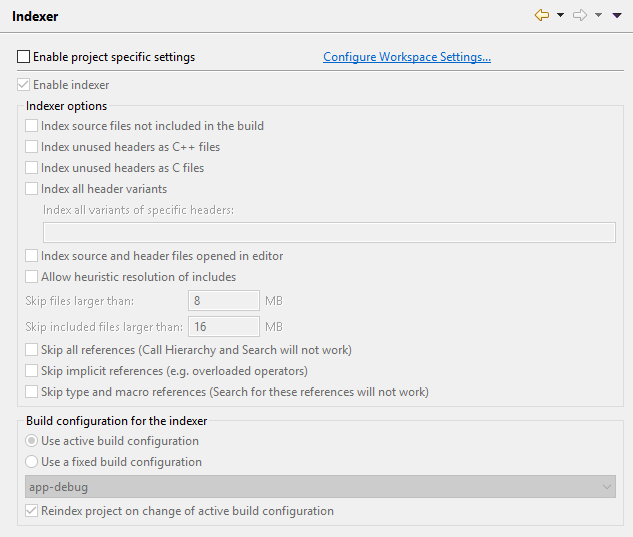633x537 pixels.
Task: Click the specific headers variants text field
Action: point(329,233)
